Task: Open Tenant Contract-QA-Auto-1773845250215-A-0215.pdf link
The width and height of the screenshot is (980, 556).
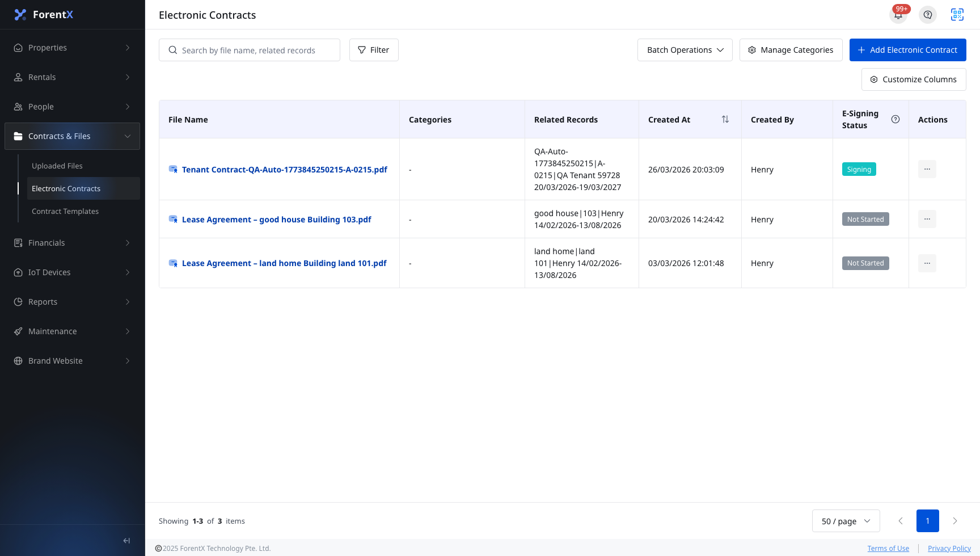Action: [x=285, y=169]
